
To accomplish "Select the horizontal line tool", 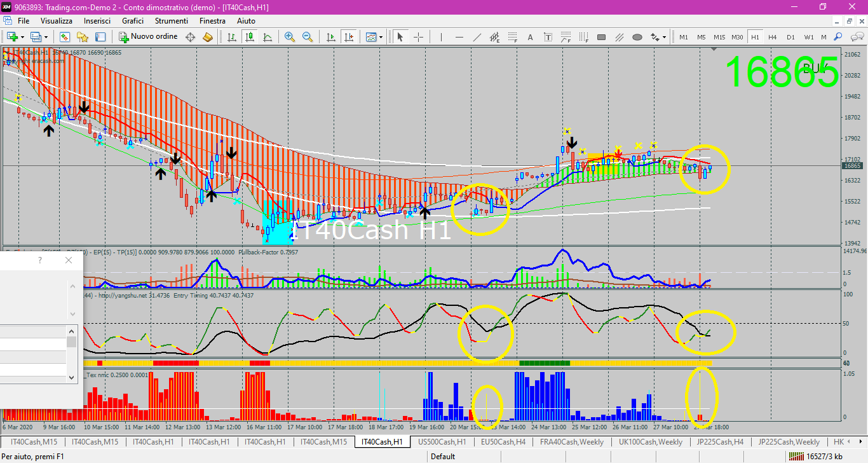I will [x=459, y=37].
